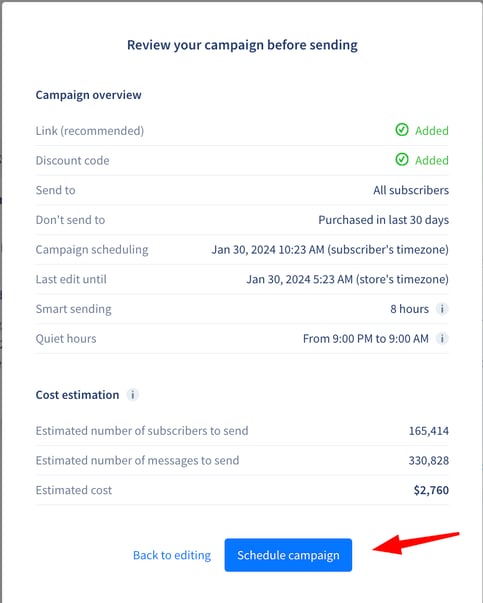Screen dimensions: 483x603
Task: Click the Quiet hours time range
Action: (365, 339)
